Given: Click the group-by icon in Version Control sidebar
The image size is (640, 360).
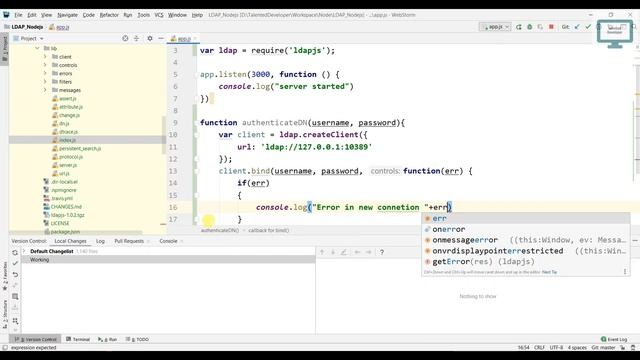Looking at the screenshot, I should pos(15,321).
